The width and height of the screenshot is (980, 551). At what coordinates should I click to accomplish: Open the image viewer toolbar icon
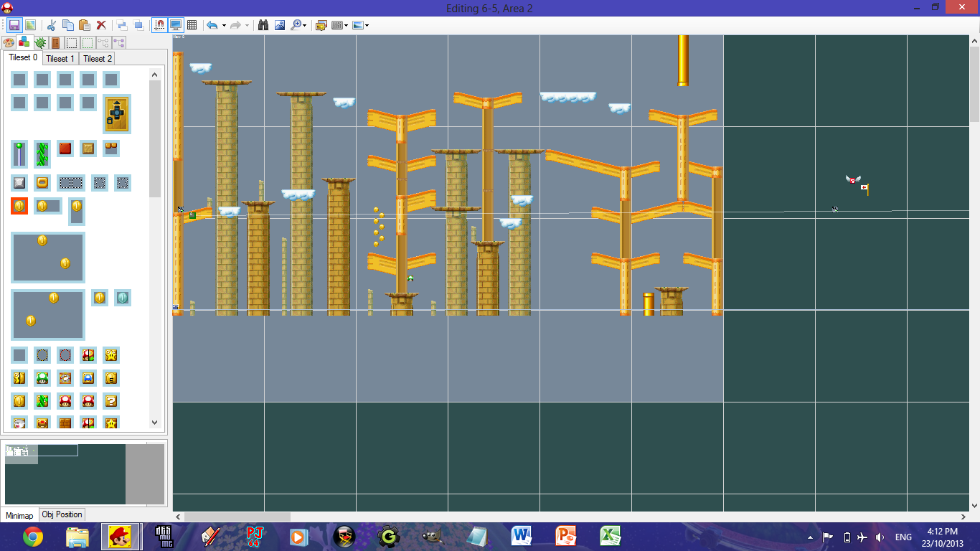pos(279,25)
